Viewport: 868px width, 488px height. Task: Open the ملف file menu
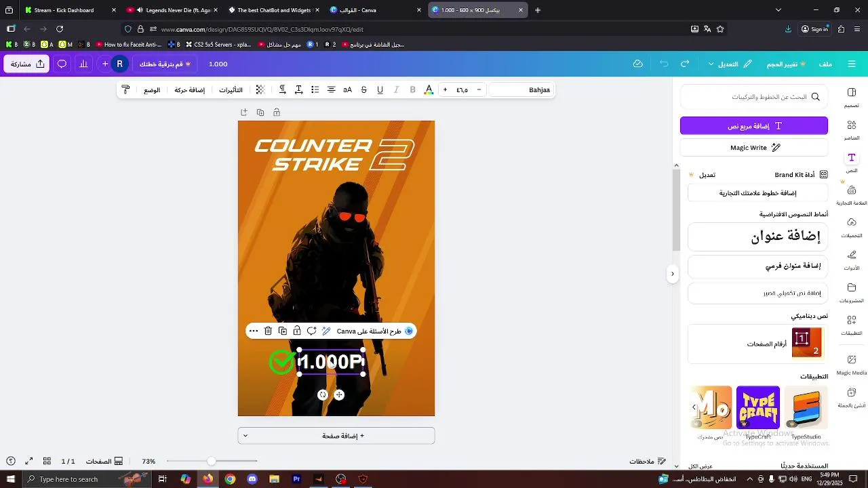point(825,64)
